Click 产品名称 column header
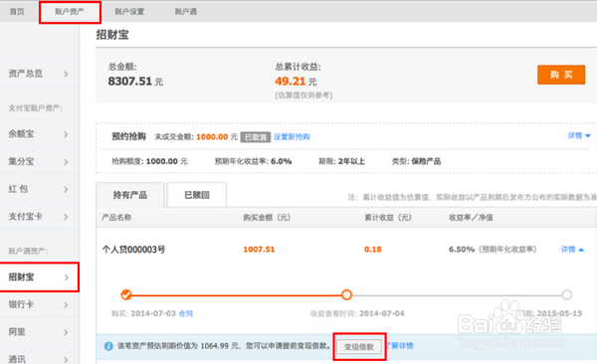 pos(116,218)
